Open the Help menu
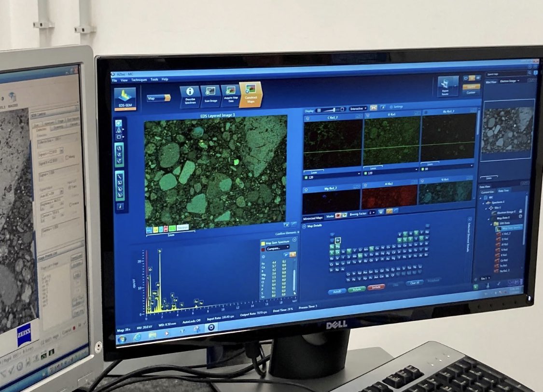The width and height of the screenshot is (543, 392). (165, 79)
